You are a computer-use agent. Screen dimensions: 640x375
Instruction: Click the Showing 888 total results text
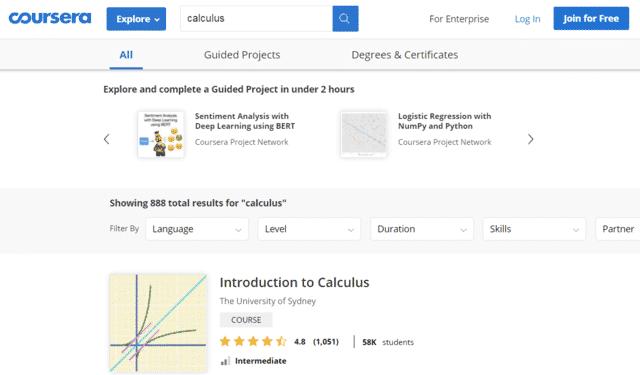pyautogui.click(x=198, y=203)
